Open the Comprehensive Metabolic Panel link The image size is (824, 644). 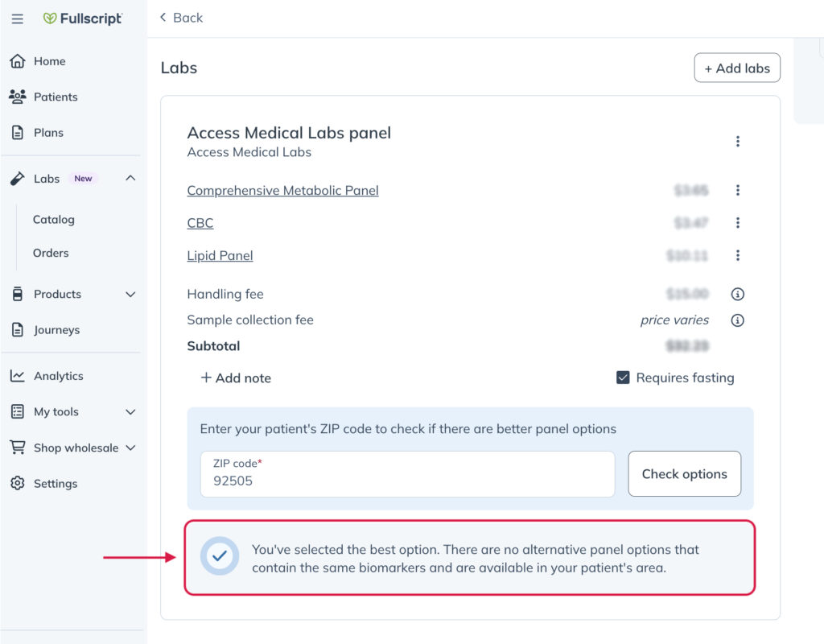click(282, 190)
